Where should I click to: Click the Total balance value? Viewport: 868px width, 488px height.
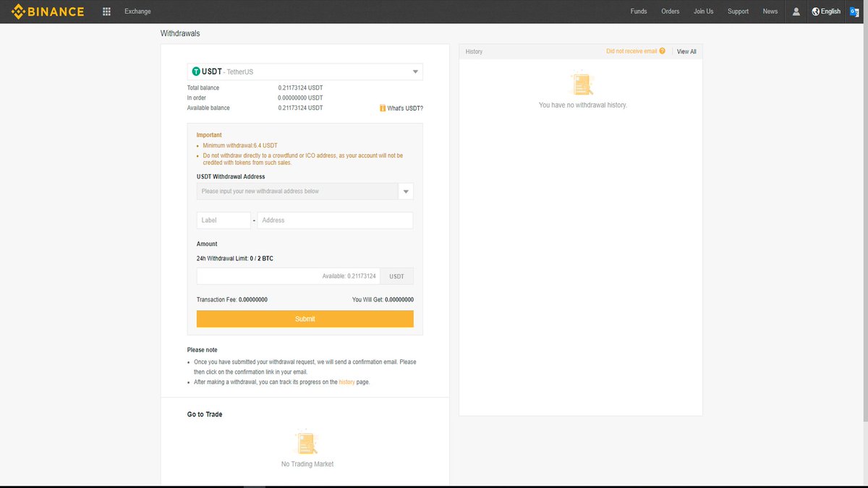300,87
